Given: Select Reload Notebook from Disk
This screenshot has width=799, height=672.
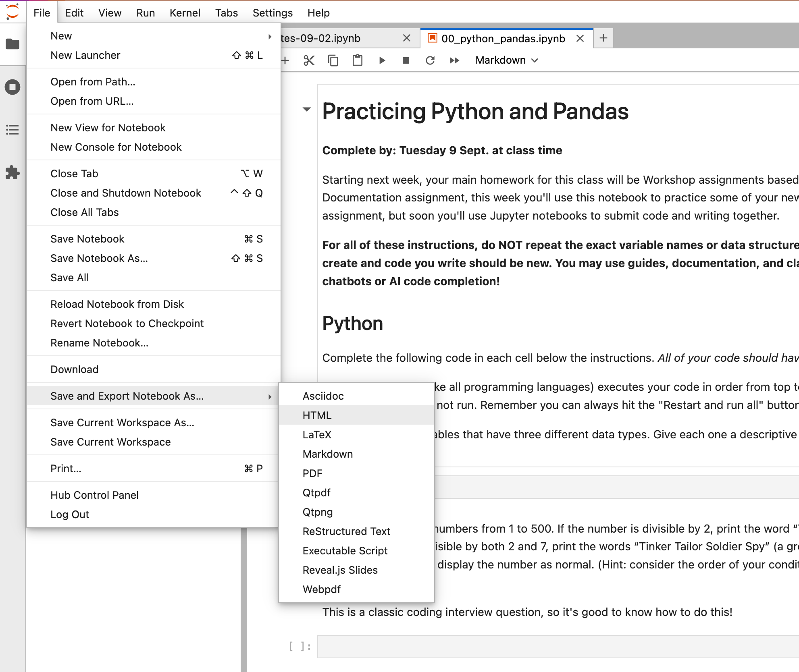Looking at the screenshot, I should [154, 304].
